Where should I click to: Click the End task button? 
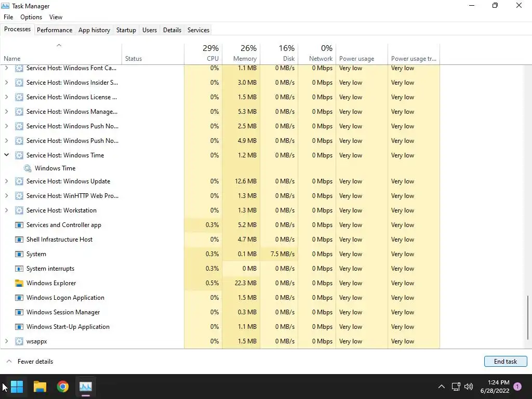click(506, 362)
